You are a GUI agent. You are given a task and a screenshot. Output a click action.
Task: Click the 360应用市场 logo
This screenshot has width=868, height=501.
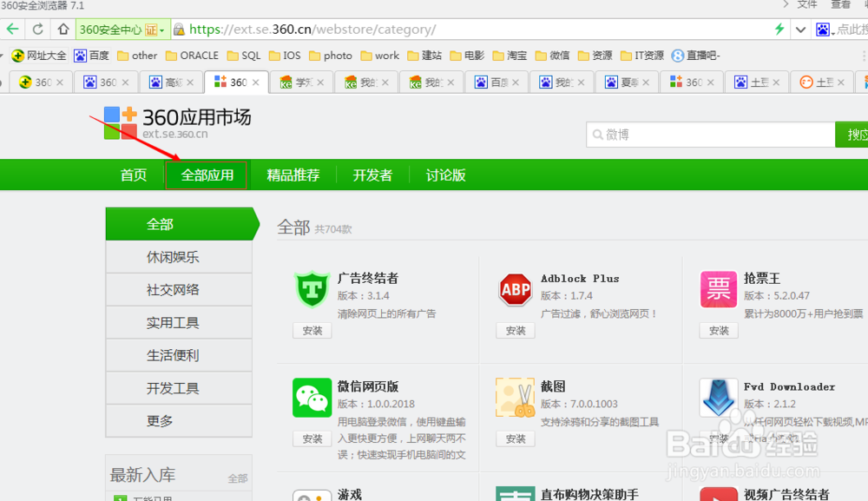[177, 123]
